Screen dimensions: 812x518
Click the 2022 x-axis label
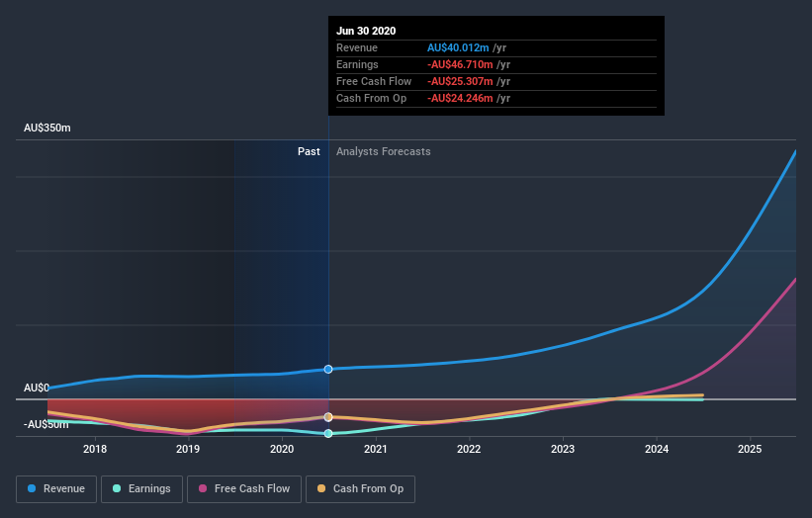pyautogui.click(x=469, y=449)
